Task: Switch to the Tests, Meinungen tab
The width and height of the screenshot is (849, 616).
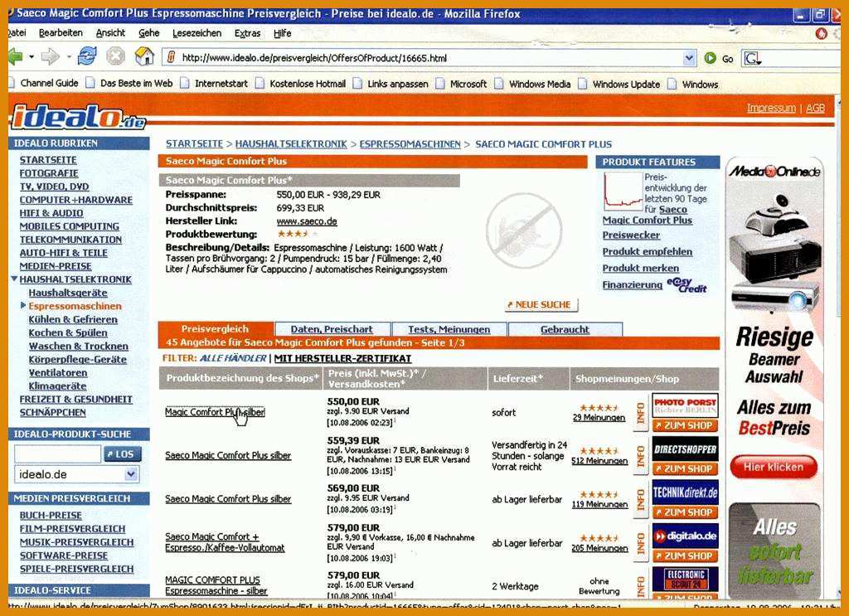Action: pyautogui.click(x=449, y=329)
